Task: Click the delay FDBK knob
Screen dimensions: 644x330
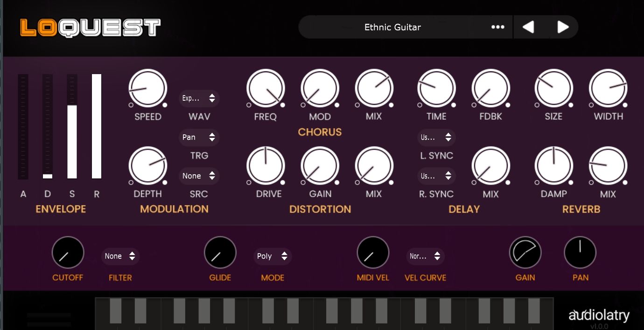Action: click(490, 88)
